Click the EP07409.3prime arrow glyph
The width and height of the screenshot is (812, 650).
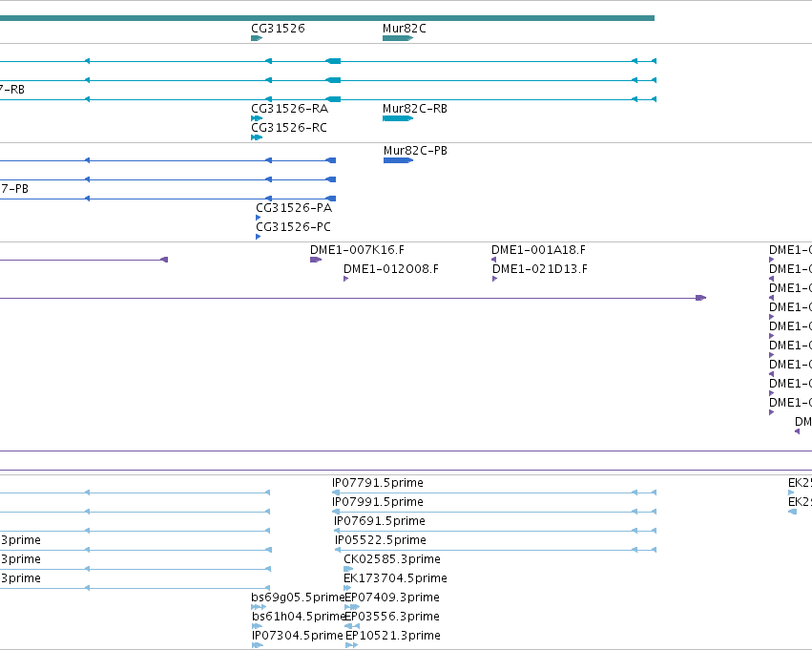352,608
